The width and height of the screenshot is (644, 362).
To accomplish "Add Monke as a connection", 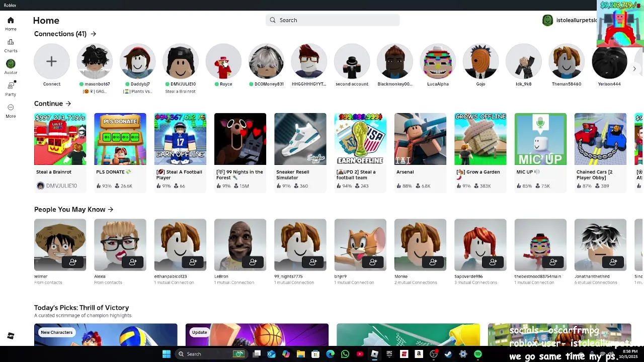I will pos(433,262).
